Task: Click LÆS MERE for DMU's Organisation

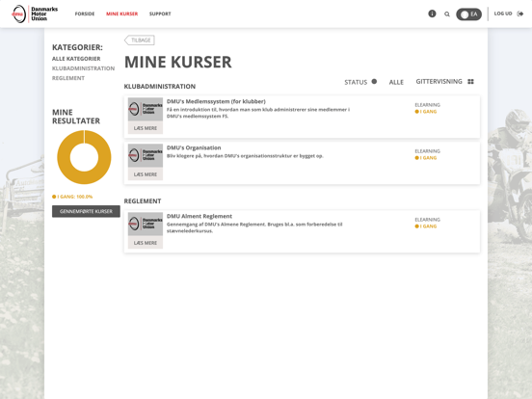Action: tap(146, 174)
